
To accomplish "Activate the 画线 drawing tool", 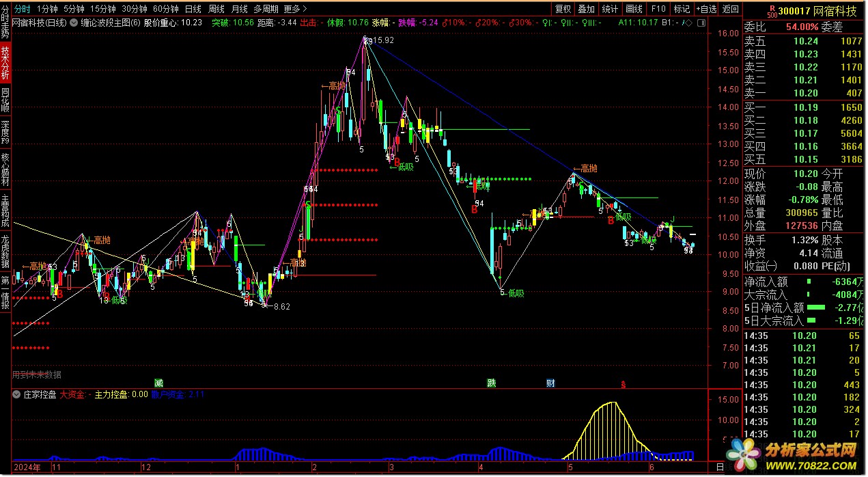I will 634,9.
